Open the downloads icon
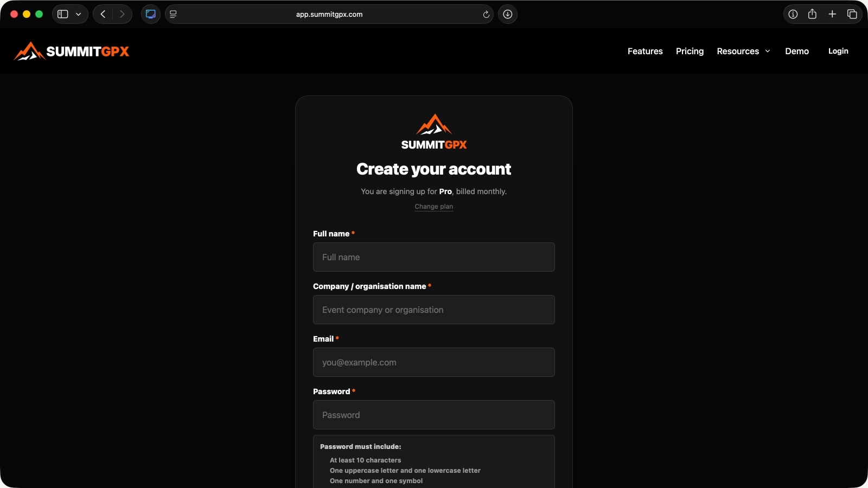 tap(508, 14)
